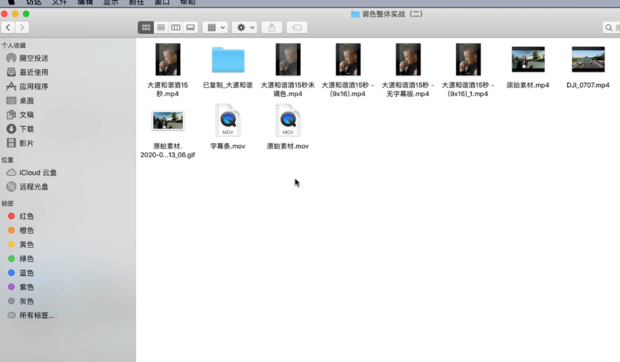Open Movies (影片) in sidebar
The height and width of the screenshot is (362, 620).
tap(21, 143)
